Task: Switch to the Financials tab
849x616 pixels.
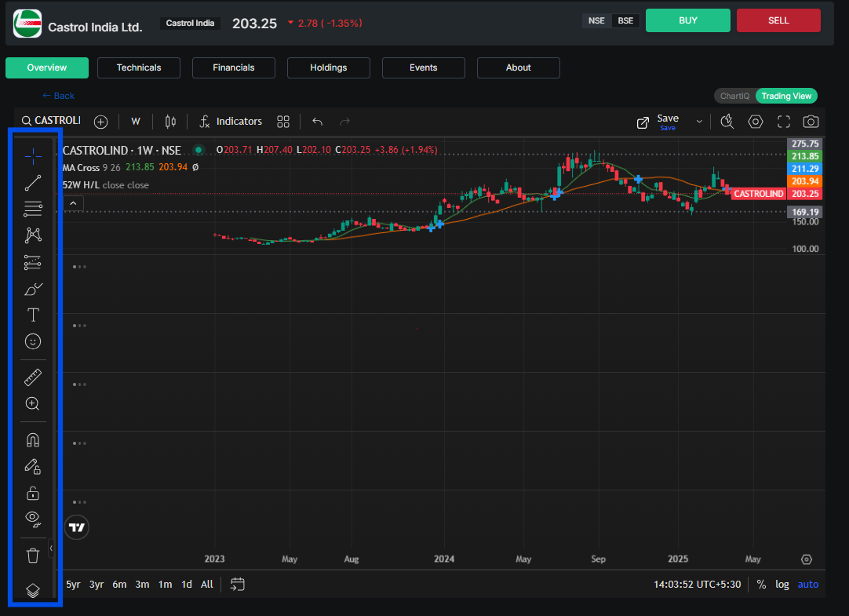Action: click(x=233, y=67)
